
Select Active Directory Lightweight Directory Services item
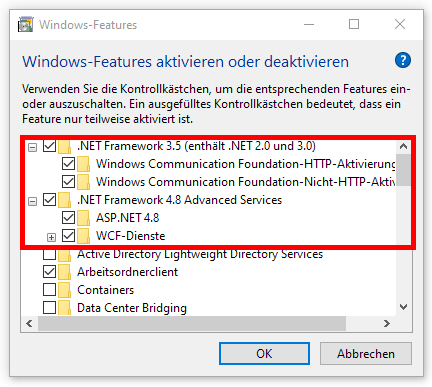200,254
